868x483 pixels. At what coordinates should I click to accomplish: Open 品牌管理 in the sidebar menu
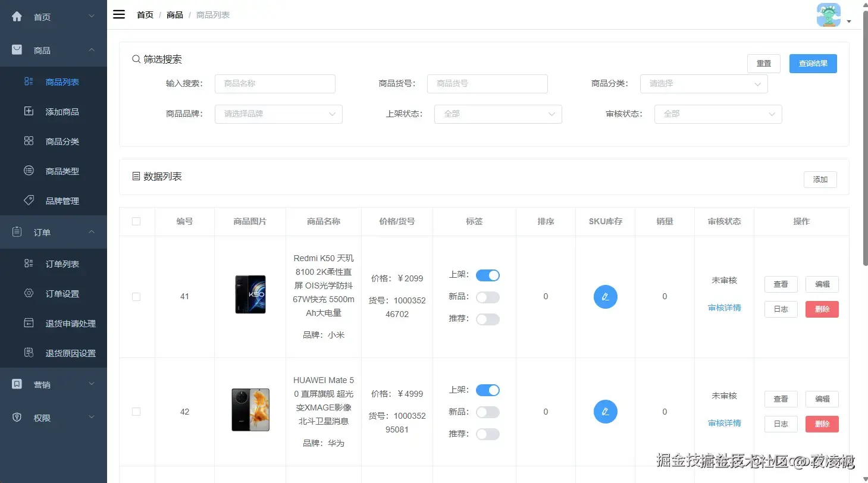click(54, 201)
